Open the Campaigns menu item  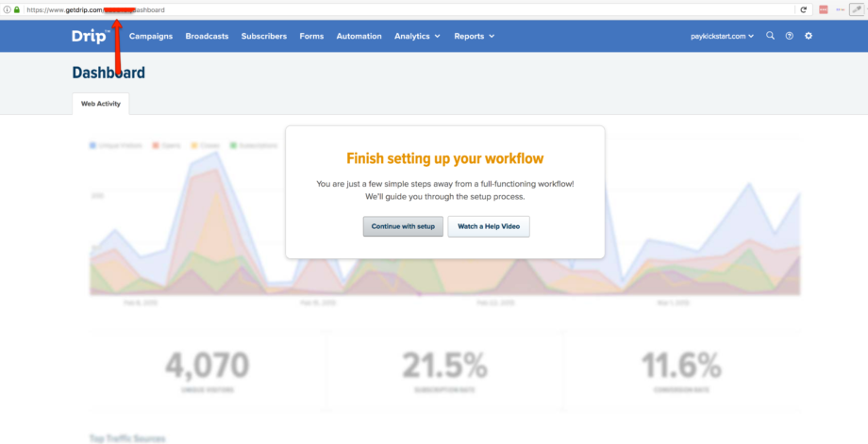[151, 36]
